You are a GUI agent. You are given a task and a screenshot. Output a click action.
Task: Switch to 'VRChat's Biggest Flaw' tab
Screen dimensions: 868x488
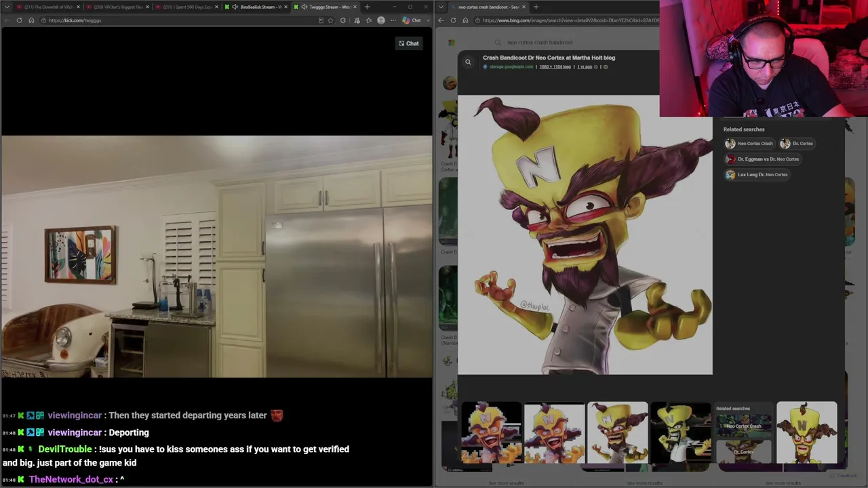(118, 7)
